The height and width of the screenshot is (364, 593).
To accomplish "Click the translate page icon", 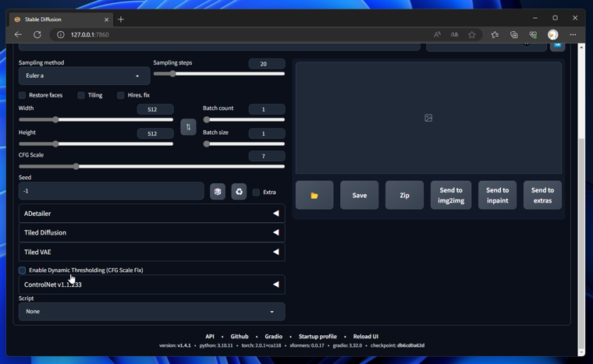I will pos(455,34).
